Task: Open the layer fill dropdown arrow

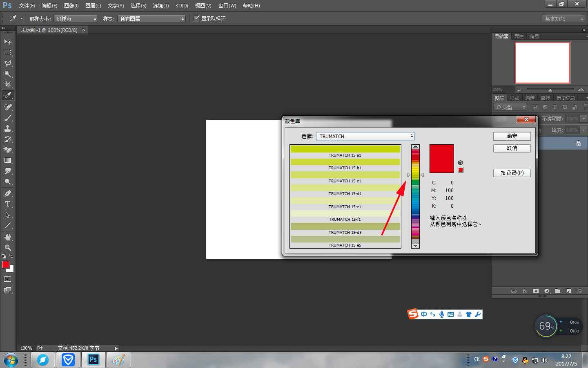Action: pos(584,130)
